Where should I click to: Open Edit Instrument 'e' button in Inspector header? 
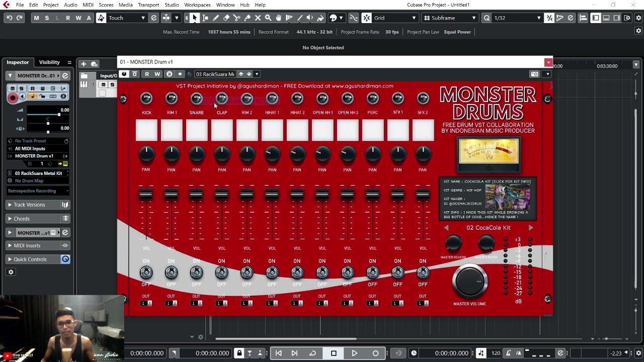65,76
